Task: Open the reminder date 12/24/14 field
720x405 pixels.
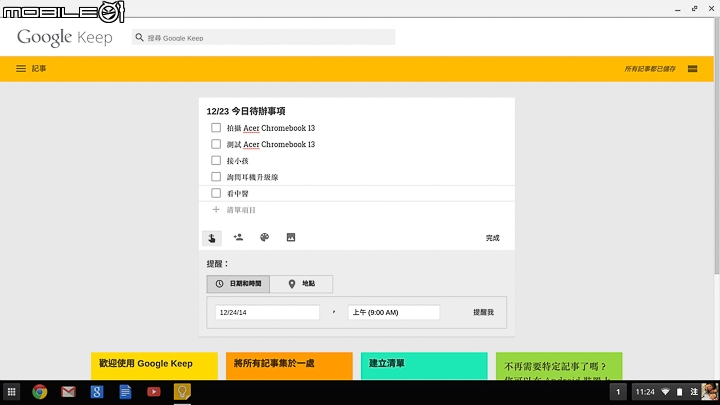Action: click(x=267, y=312)
